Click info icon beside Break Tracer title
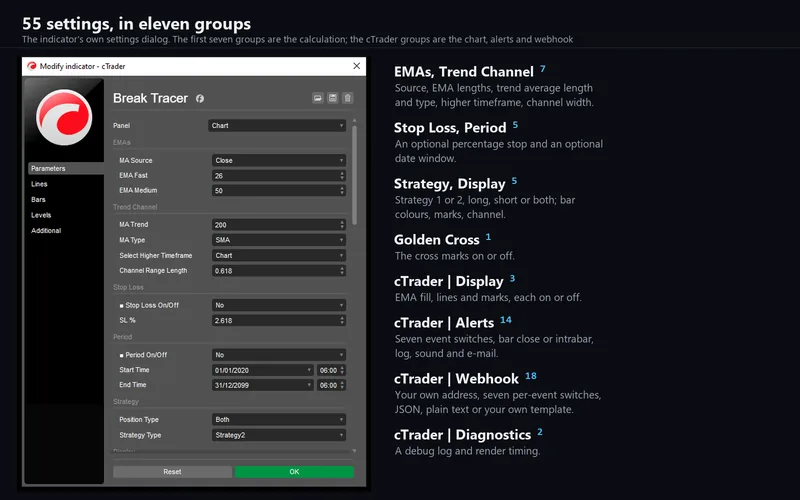The height and width of the screenshot is (500, 800). pyautogui.click(x=200, y=98)
